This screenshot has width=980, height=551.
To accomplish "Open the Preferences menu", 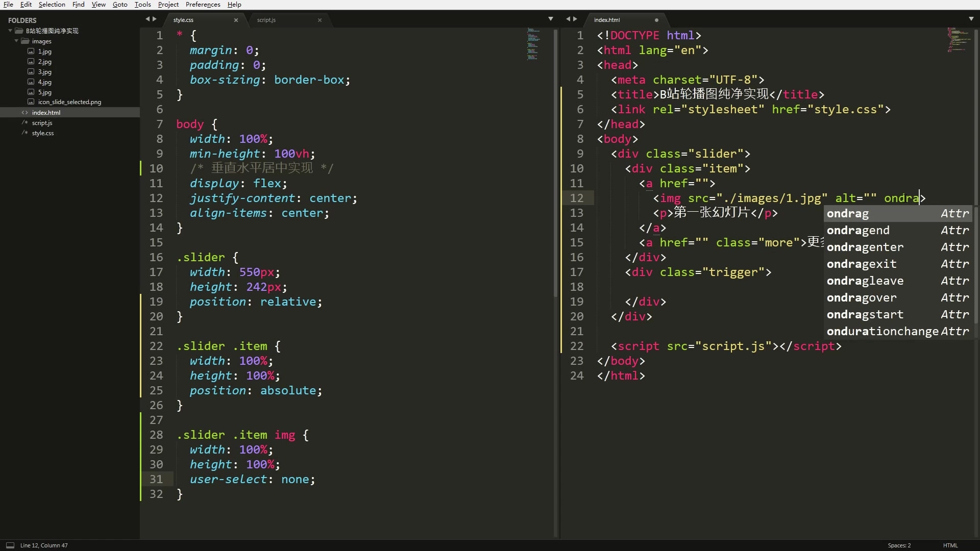I will pyautogui.click(x=203, y=5).
